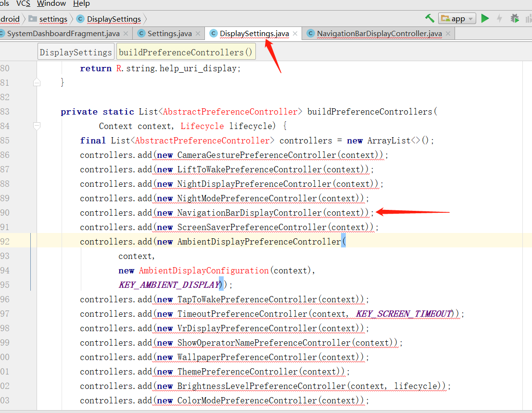The height and width of the screenshot is (413, 532).
Task: Open the Window menu
Action: point(51,4)
